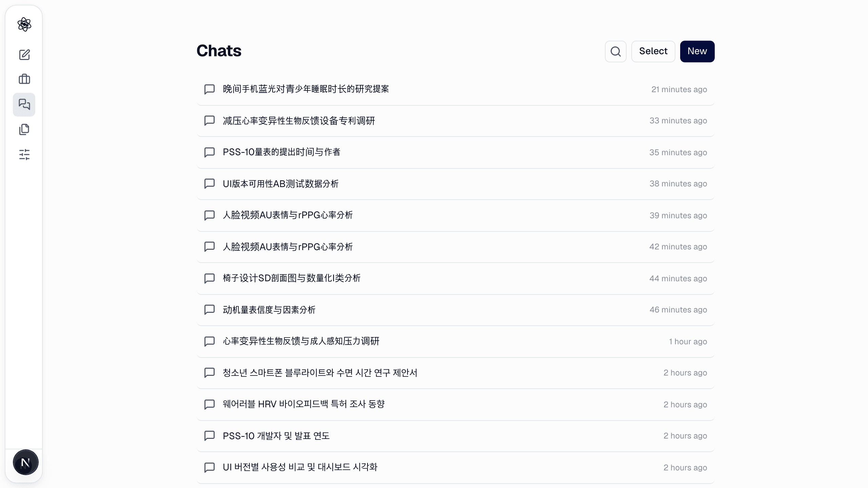
Task: Open the documents copy icon in sidebar
Action: [24, 129]
